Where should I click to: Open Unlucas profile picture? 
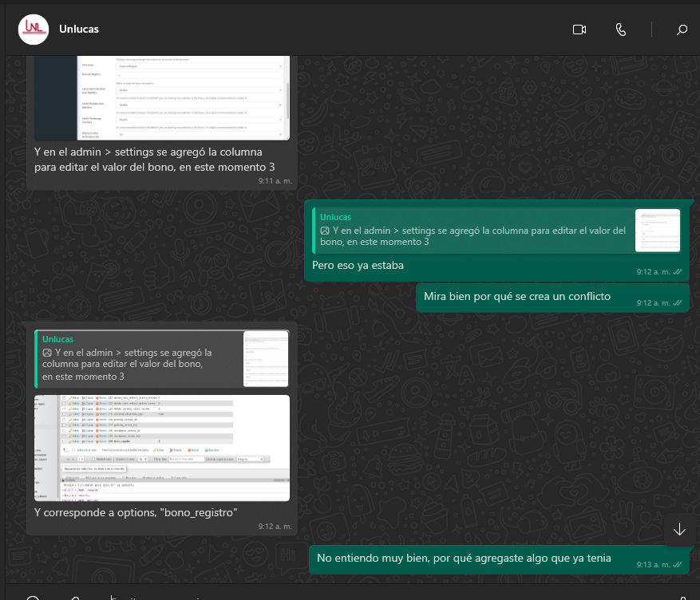coord(34,30)
